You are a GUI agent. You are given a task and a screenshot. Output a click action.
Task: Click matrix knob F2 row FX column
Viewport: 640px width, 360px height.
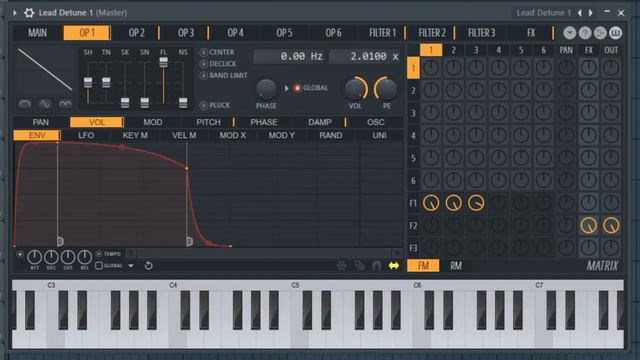(x=589, y=225)
